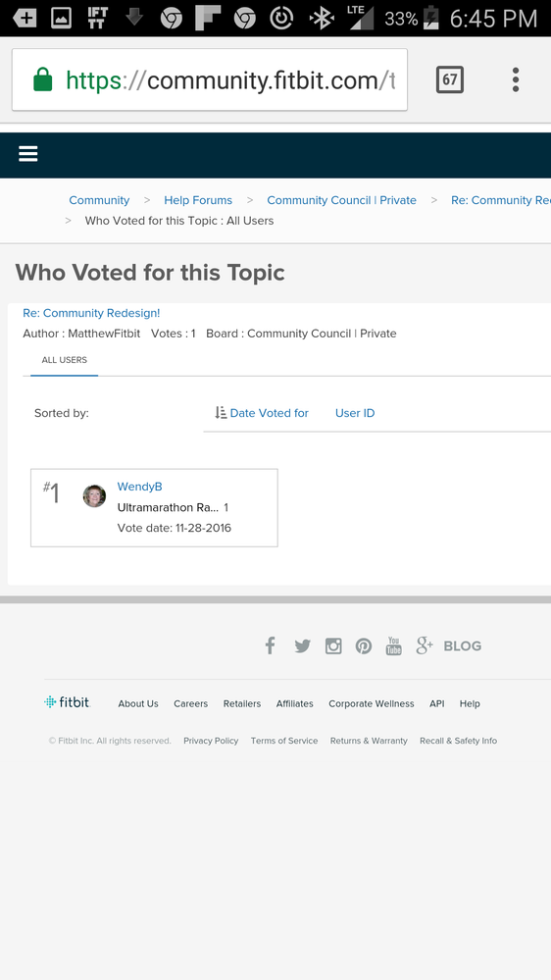This screenshot has height=980, width=551.
Task: Open the hamburger navigation menu
Action: [x=28, y=154]
